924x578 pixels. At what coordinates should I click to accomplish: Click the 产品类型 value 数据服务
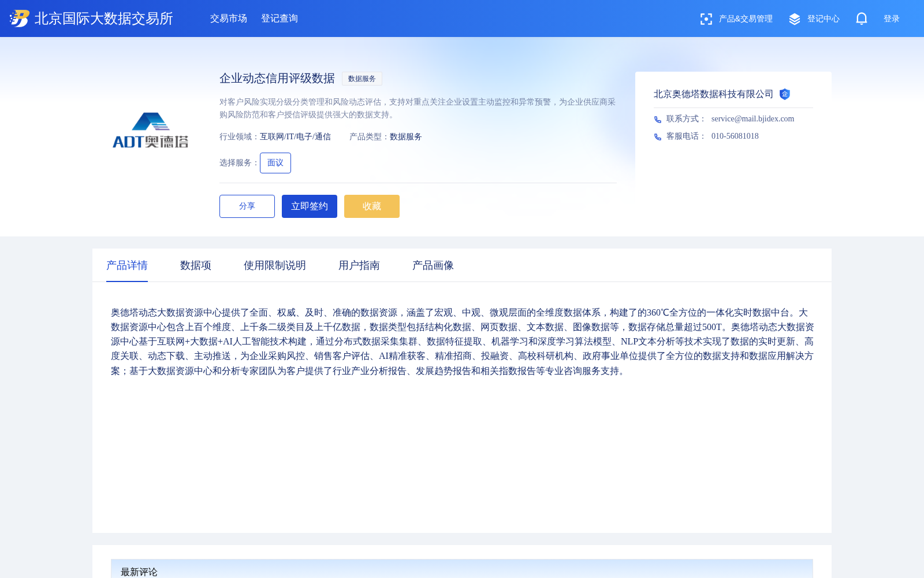406,137
